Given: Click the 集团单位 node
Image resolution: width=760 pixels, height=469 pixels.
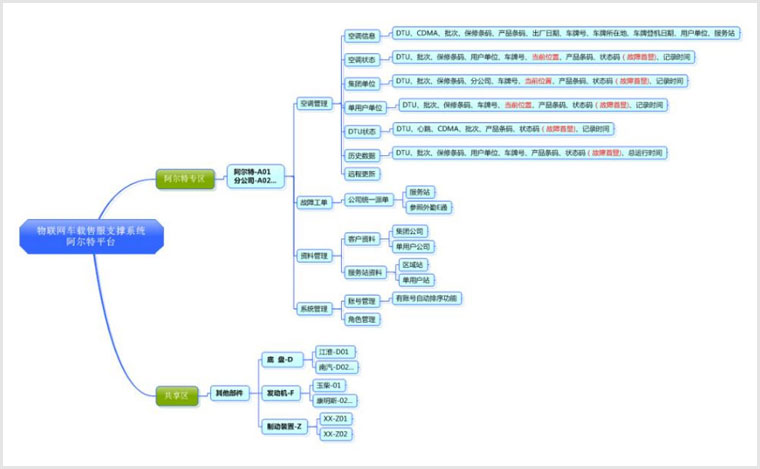Looking at the screenshot, I should [362, 83].
